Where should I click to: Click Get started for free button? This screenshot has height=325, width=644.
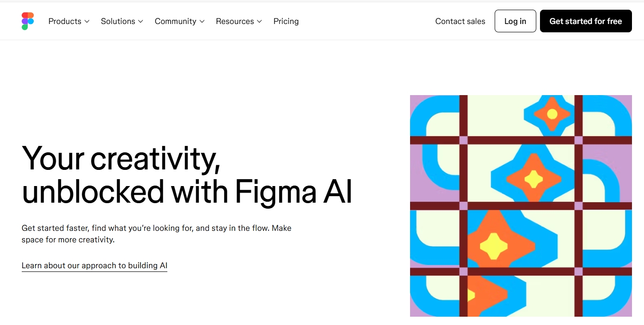[x=586, y=21]
